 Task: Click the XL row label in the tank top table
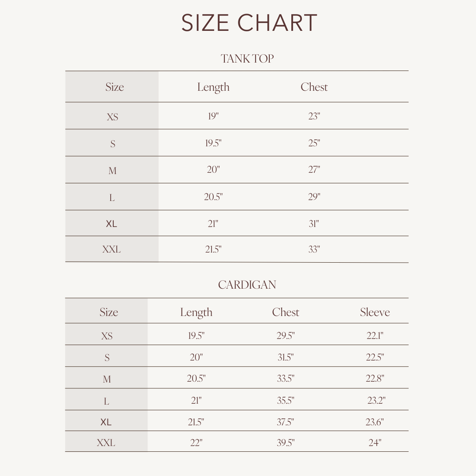112,223
